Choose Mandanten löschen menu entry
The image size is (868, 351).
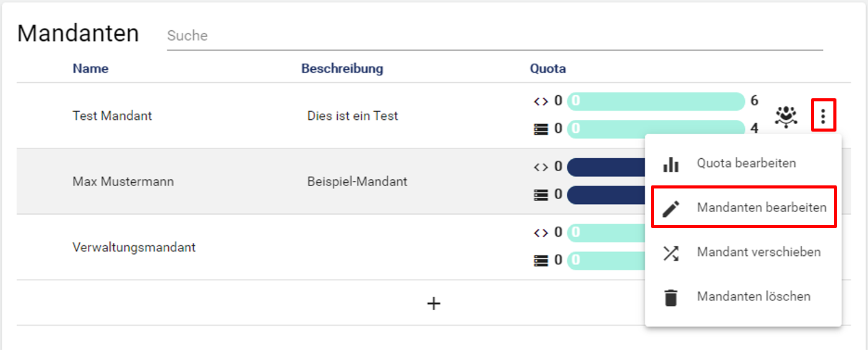pyautogui.click(x=754, y=297)
